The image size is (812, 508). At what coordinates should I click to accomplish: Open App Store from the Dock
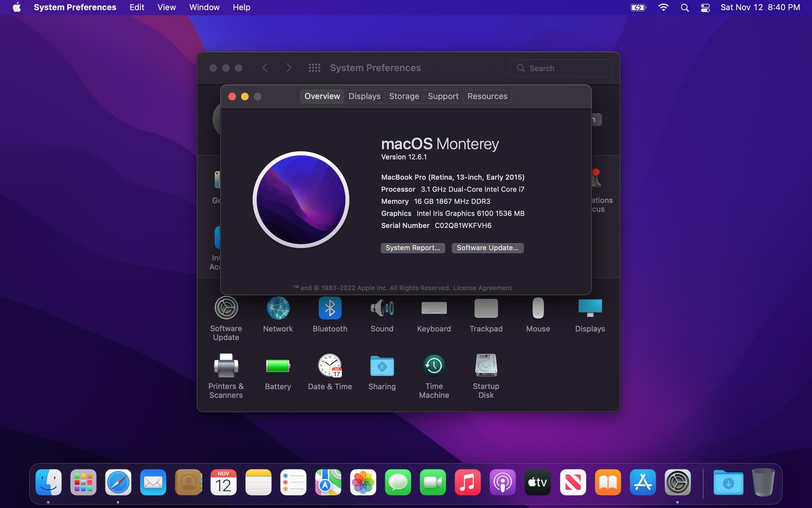click(x=642, y=482)
